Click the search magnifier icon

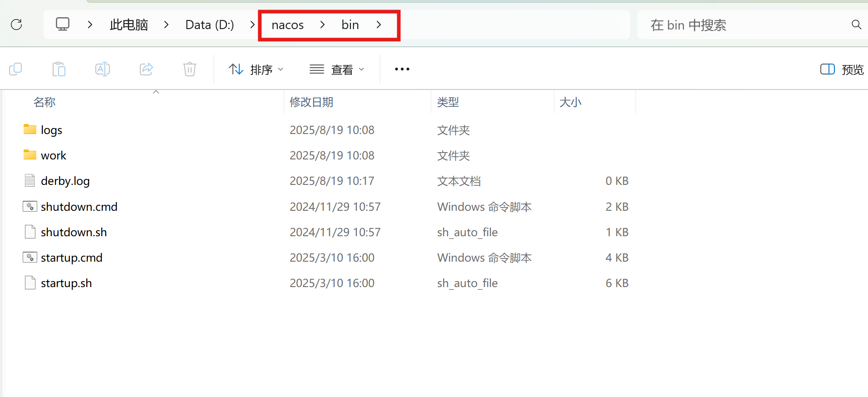[856, 25]
